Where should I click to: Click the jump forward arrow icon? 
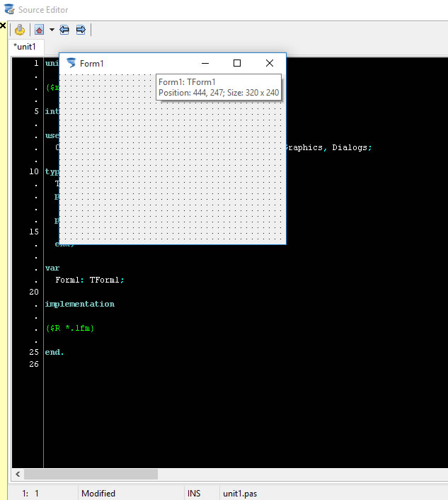[x=81, y=30]
